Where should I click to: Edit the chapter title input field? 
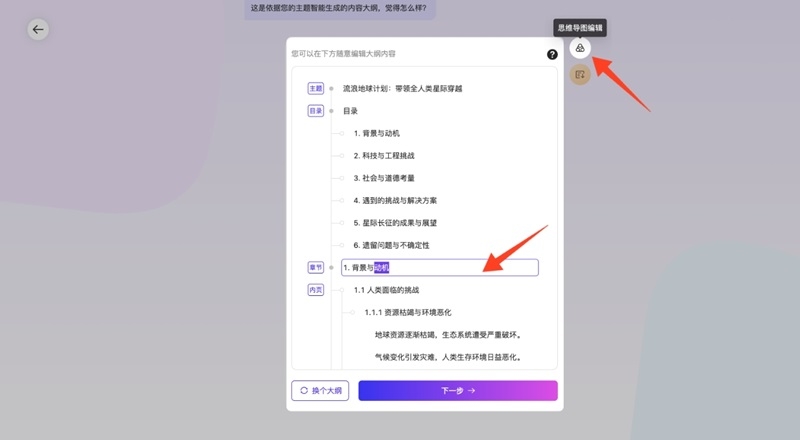pos(440,267)
